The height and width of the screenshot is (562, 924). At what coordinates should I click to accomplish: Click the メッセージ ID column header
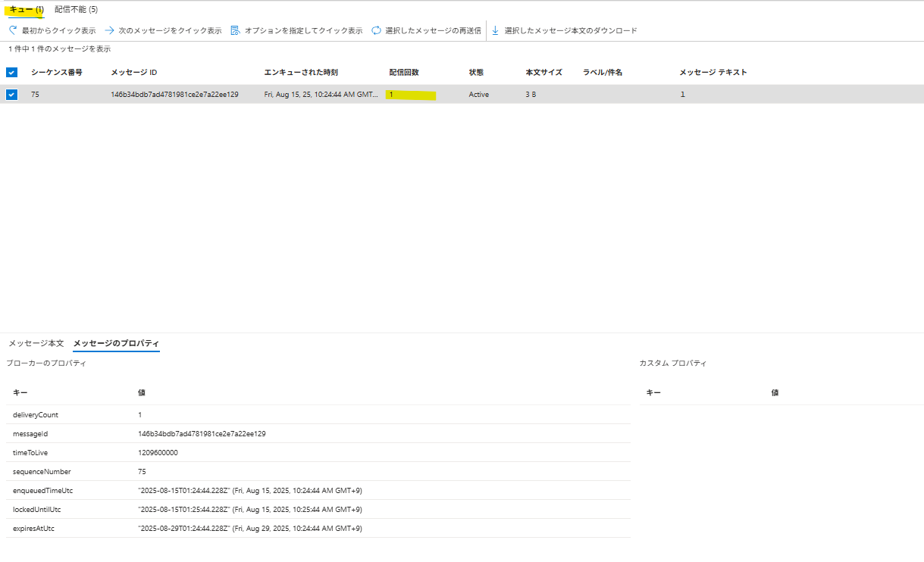click(134, 73)
